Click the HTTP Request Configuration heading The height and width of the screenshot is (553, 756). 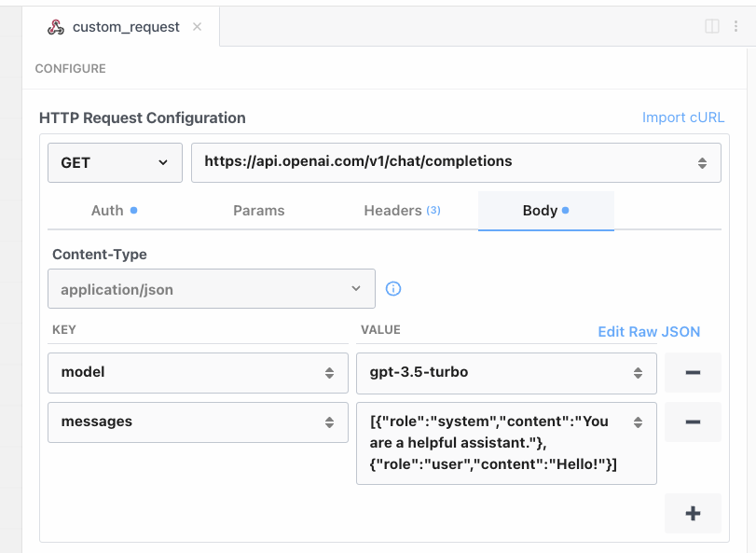143,118
